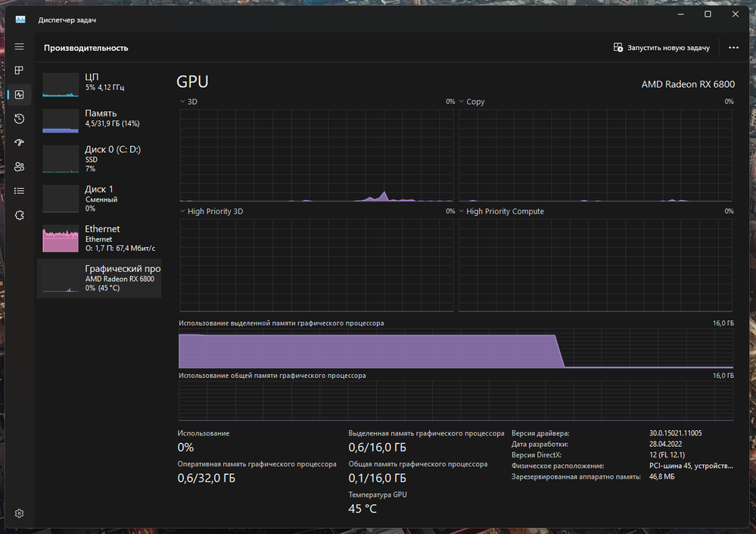Click the '45 °C' GPU temperature value
Image resolution: width=756 pixels, height=534 pixels.
click(x=362, y=509)
